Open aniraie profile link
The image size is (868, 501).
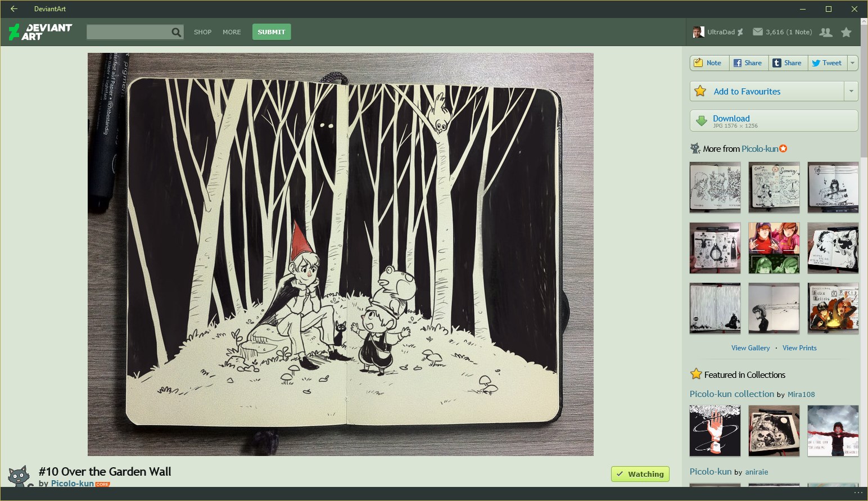click(x=757, y=472)
